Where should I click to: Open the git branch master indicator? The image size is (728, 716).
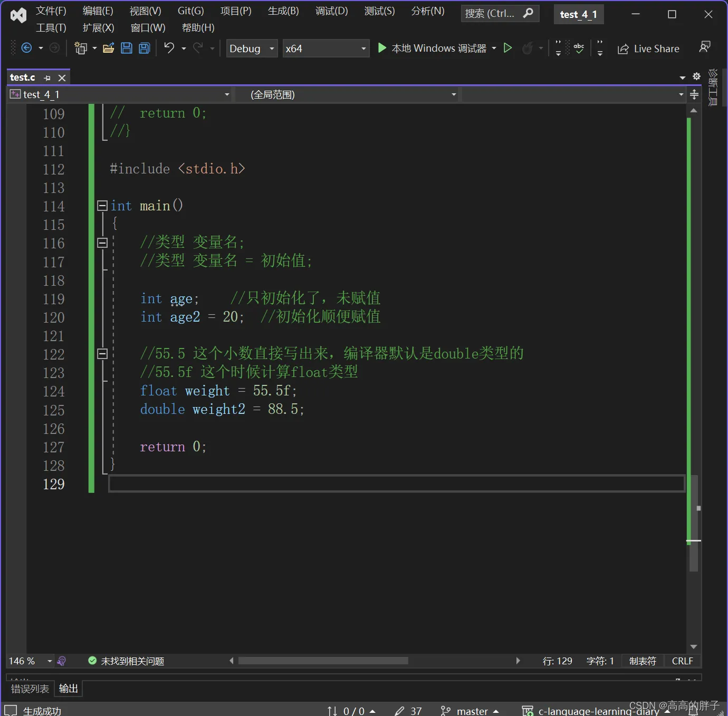(470, 711)
